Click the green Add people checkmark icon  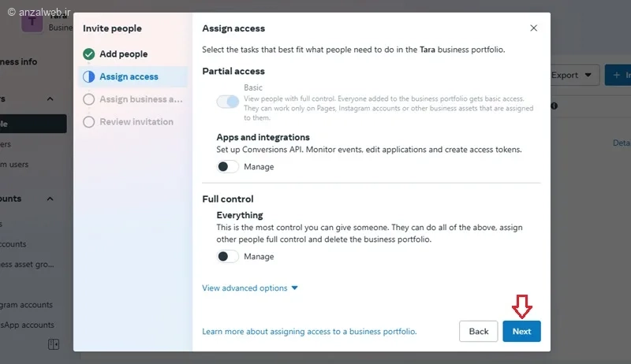(88, 54)
